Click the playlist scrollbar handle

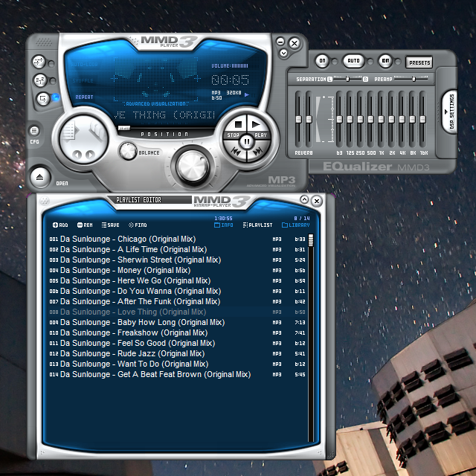coord(311,239)
